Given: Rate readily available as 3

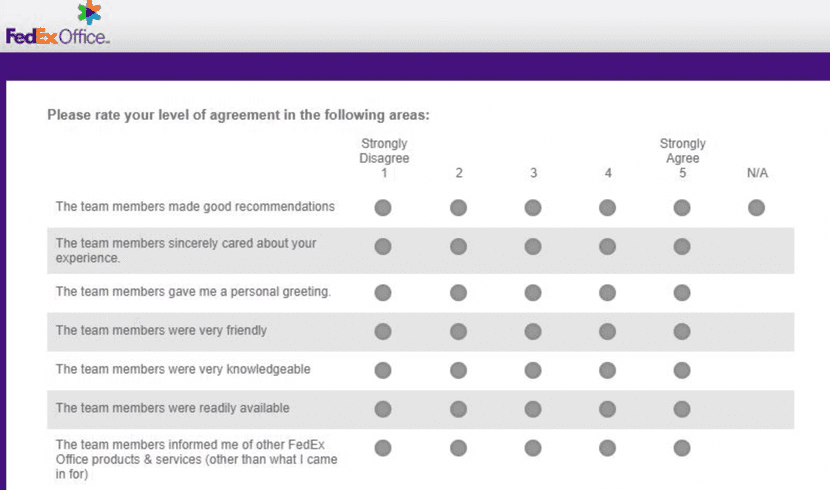Looking at the screenshot, I should tap(533, 409).
